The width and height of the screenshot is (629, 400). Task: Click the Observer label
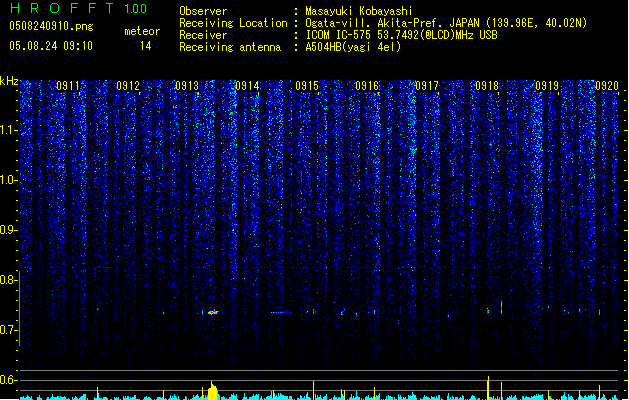pyautogui.click(x=203, y=11)
